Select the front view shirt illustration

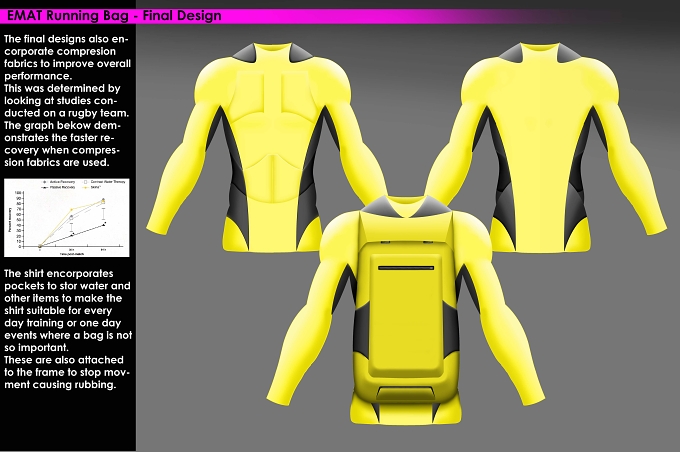tap(265, 147)
